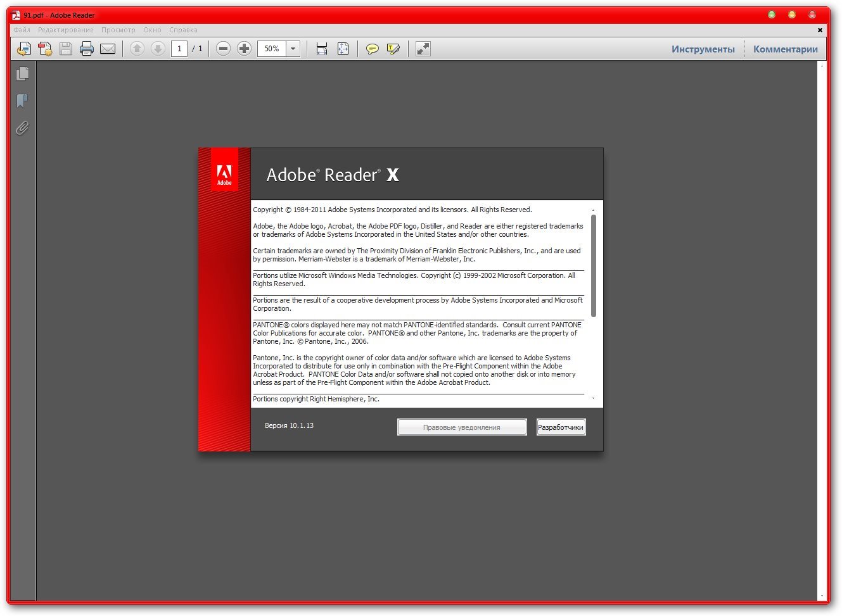Click the 50% zoom value field
Image resolution: width=842 pixels, height=616 pixels.
[x=272, y=49]
